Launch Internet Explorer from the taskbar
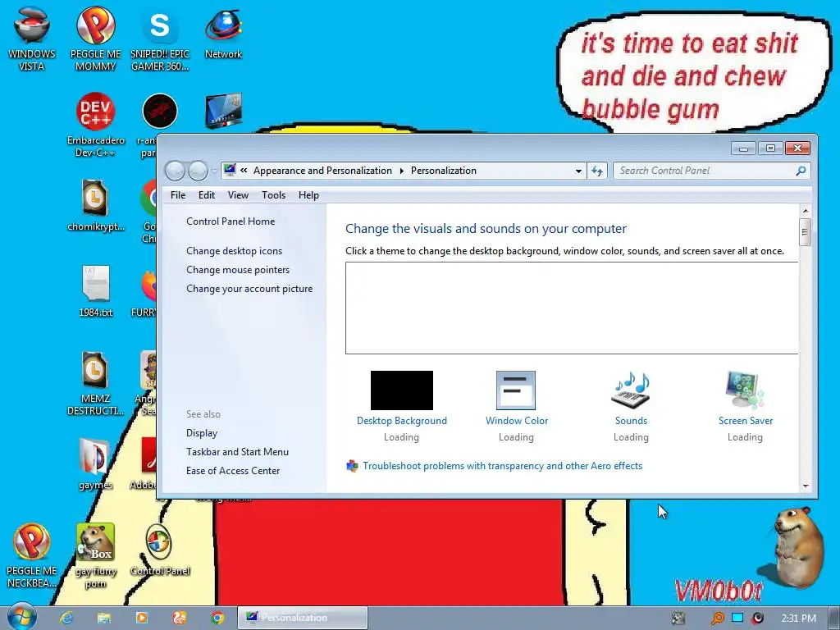Viewport: 840px width, 630px height. pyautogui.click(x=66, y=618)
